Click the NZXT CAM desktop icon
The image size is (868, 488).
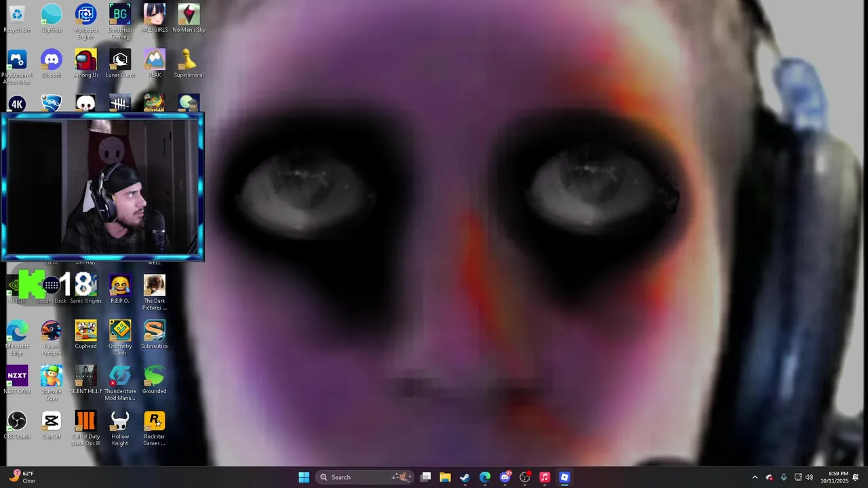[x=17, y=380]
